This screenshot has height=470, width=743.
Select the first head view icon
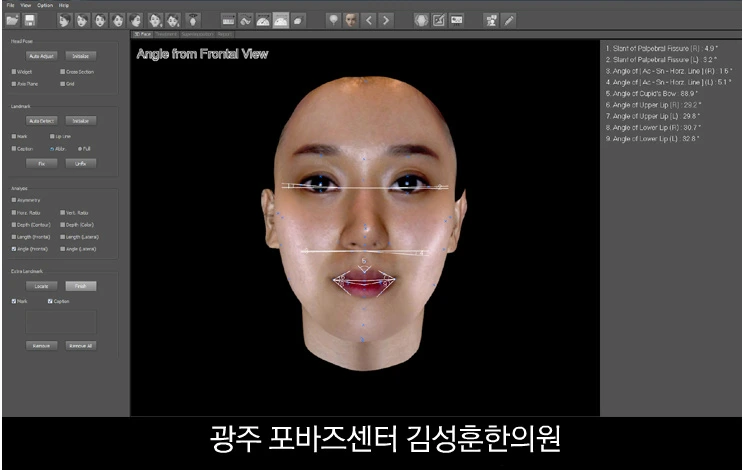tap(63, 19)
